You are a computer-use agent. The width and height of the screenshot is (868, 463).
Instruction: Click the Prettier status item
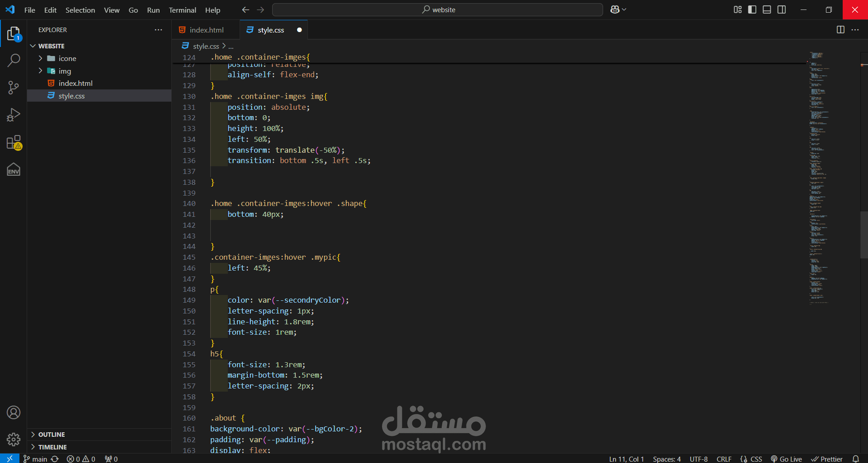point(827,459)
